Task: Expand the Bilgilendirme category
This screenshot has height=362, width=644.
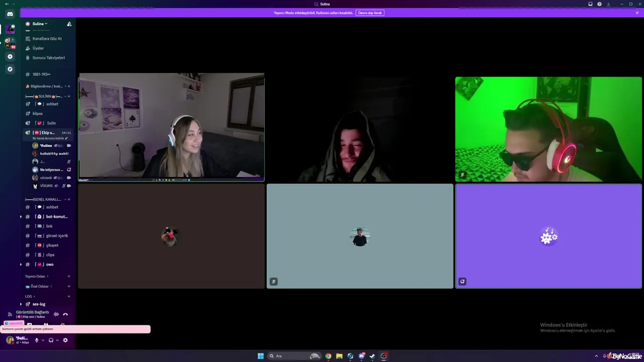Action: point(47,86)
